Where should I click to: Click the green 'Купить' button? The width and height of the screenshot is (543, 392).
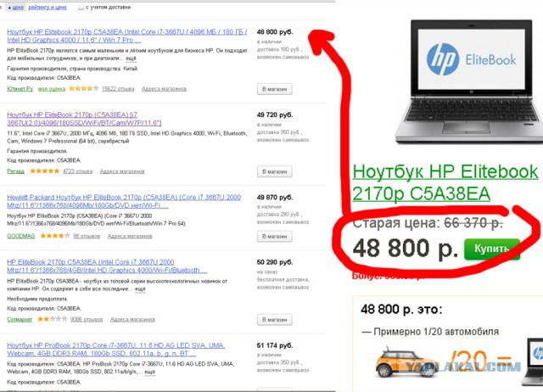(x=492, y=249)
